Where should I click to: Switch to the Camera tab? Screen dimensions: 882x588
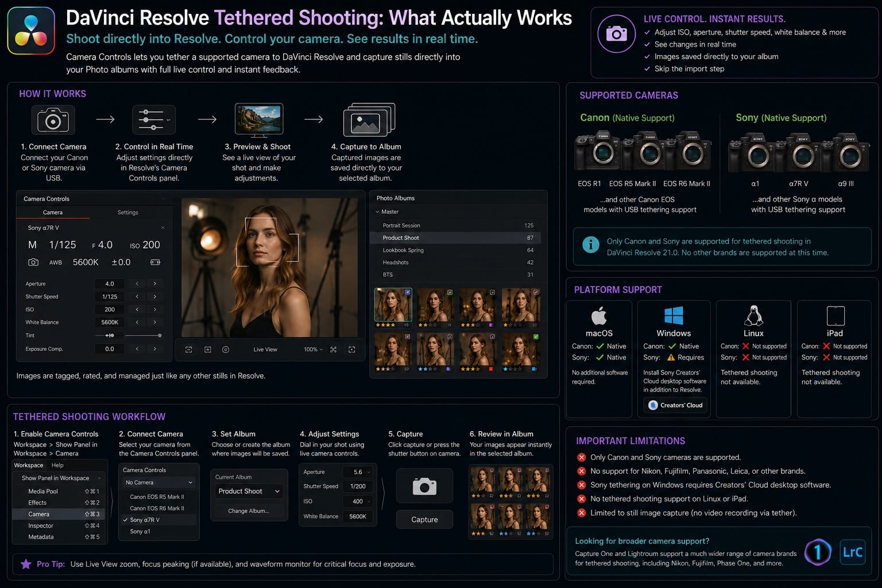tap(53, 212)
